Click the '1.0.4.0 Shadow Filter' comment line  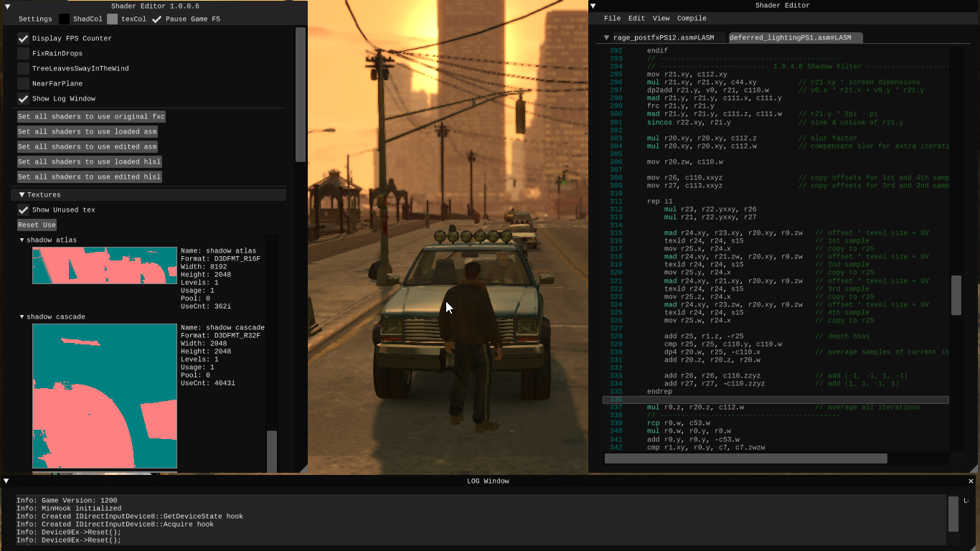pos(798,67)
